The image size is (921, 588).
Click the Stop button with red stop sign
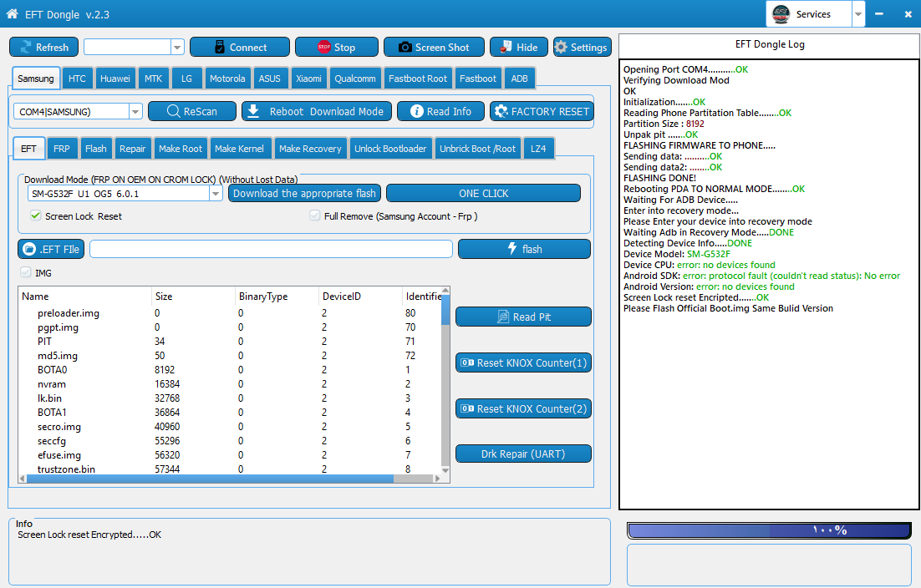pos(337,47)
